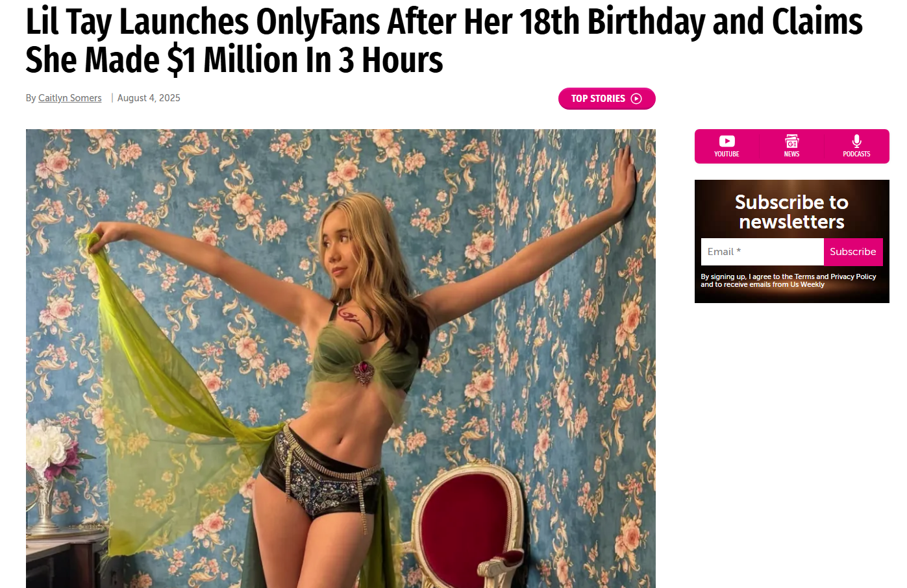Viewport: 907px width, 588px height.
Task: Open the News newspaper icon
Action: pyautogui.click(x=791, y=141)
